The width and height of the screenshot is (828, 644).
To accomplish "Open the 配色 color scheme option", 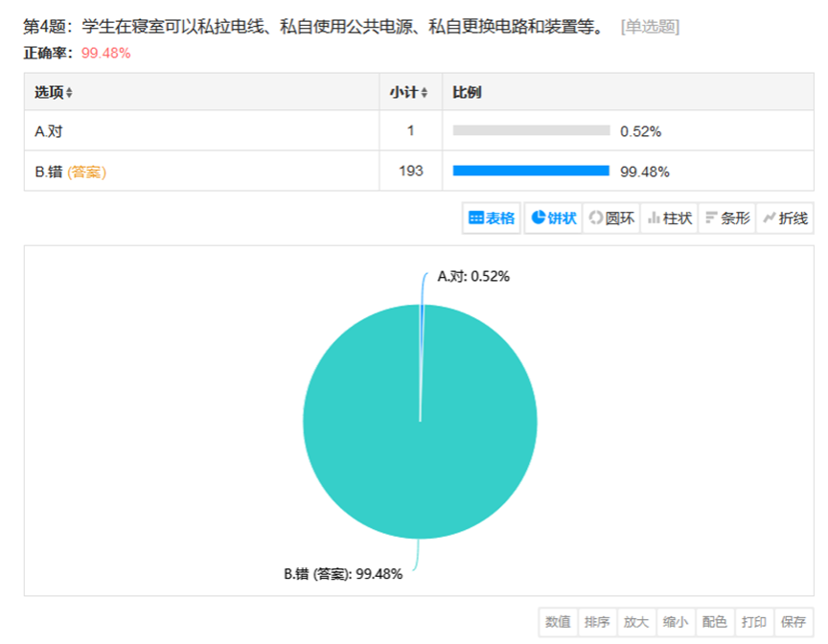I will pyautogui.click(x=715, y=622).
